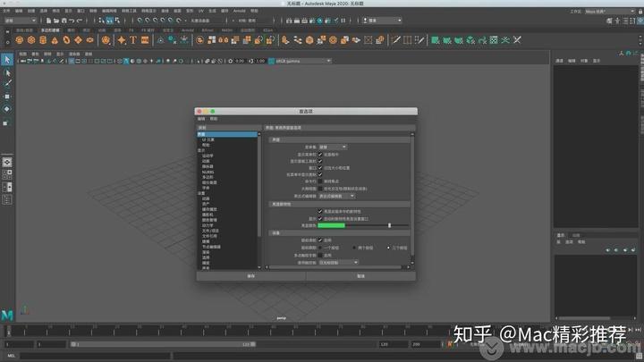
Task: Click the Multi-Cut tool shelf icon
Action: click(395, 40)
